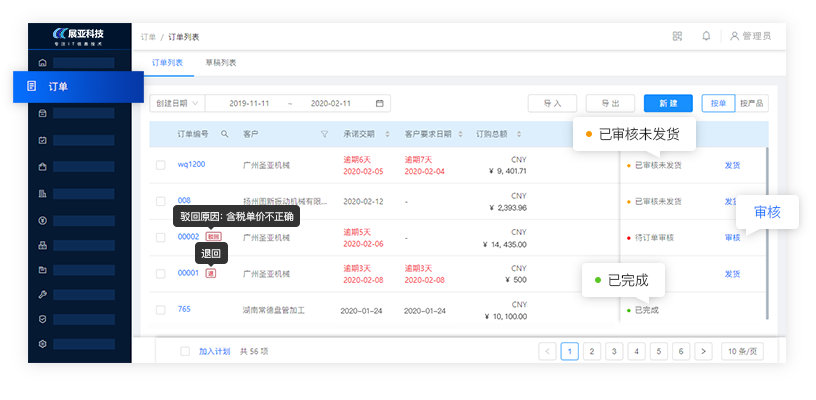The height and width of the screenshot is (400, 816).
Task: Switch to the 草稿列表 tab
Action: [221, 63]
